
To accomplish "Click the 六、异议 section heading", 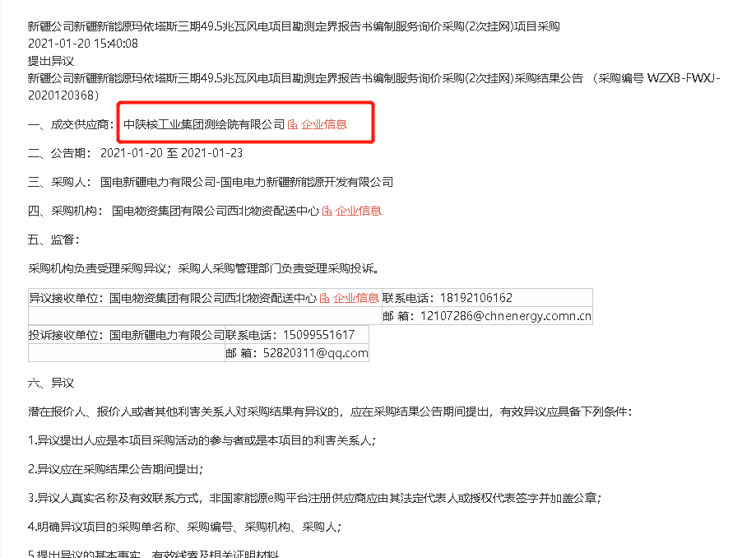I will [51, 384].
